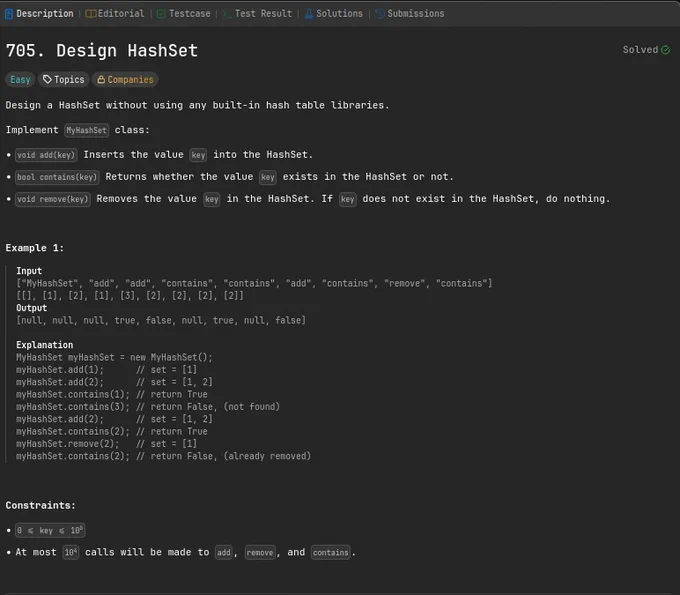Open the Solutions tab
680x595 pixels.
pyautogui.click(x=333, y=13)
